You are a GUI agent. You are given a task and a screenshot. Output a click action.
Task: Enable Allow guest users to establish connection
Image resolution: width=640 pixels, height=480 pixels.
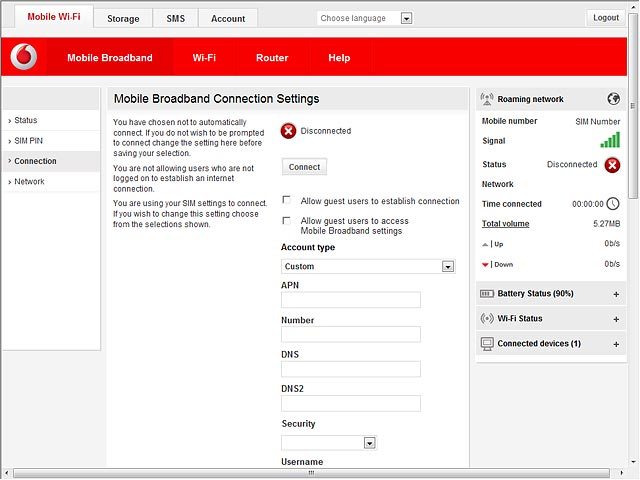point(287,200)
